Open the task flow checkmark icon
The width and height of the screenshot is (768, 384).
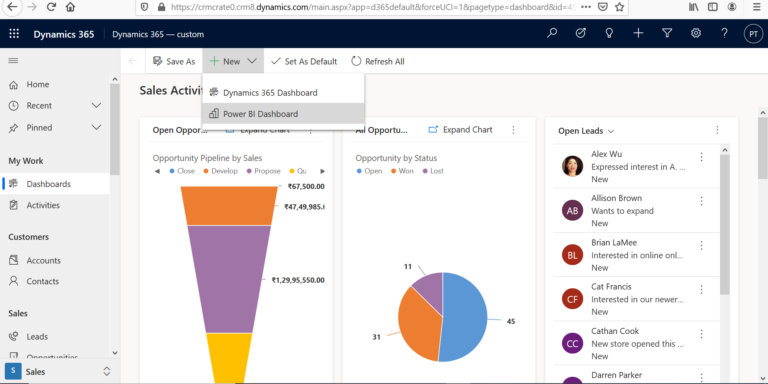(581, 33)
